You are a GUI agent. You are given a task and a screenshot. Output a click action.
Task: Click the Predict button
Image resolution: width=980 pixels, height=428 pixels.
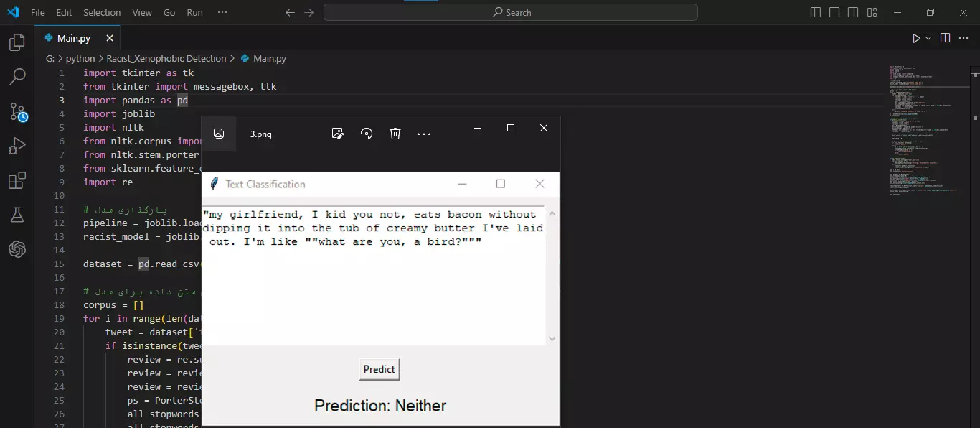(379, 369)
